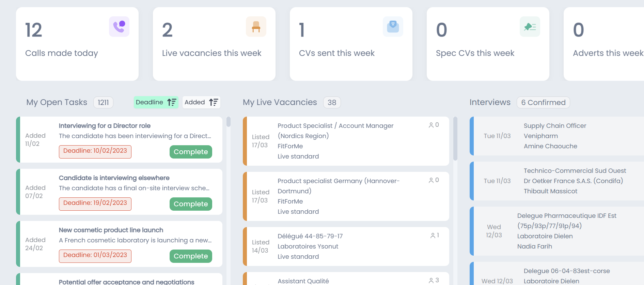Screen dimensions: 644x285
Task: Click the My Live Vacancies scrollbar
Action: pos(455,139)
